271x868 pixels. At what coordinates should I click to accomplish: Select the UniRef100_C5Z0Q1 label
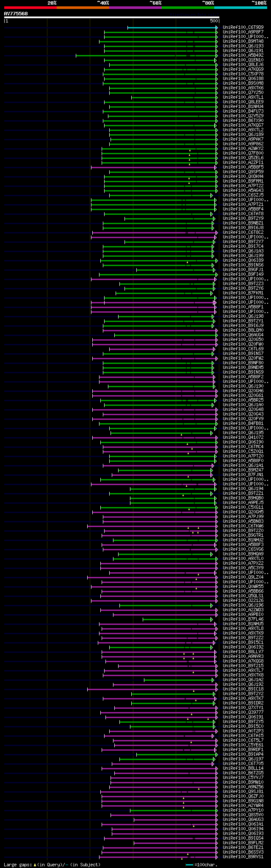click(x=243, y=452)
